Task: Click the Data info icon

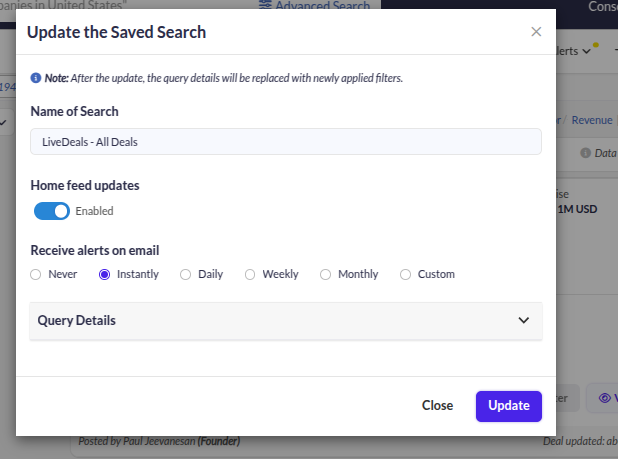Action: pyautogui.click(x=585, y=153)
